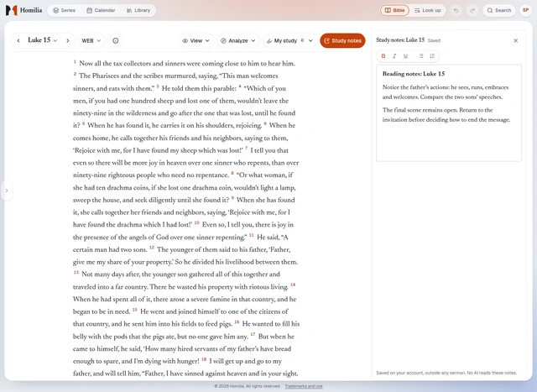The image size is (537, 392).
Task: Click the 'The final scene remains open' note paragraph
Action: [446, 115]
